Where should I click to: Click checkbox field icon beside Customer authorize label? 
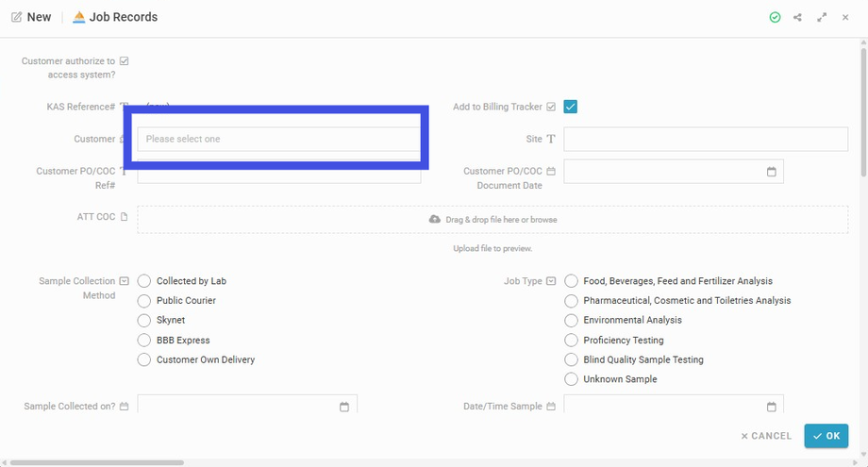click(x=124, y=61)
